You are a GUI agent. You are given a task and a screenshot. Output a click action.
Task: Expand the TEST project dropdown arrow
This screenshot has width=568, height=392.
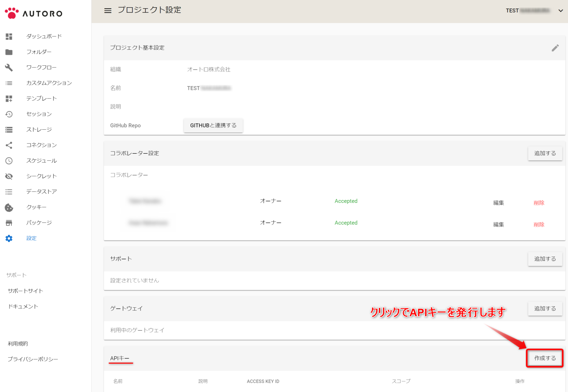point(561,11)
